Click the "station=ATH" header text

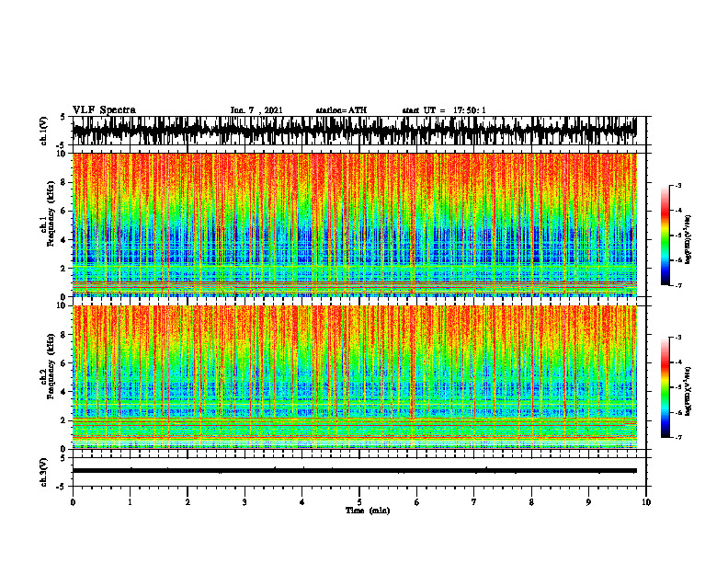(341, 110)
